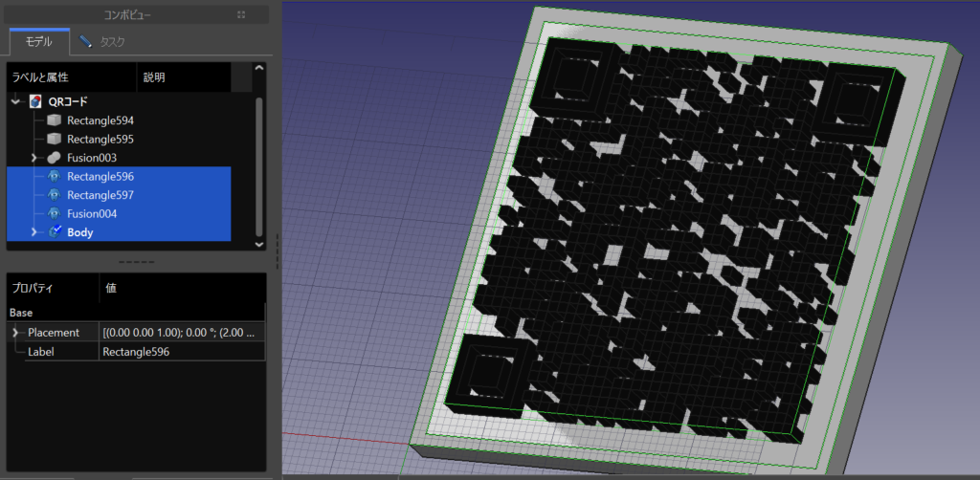Viewport: 980px width, 480px height.
Task: Click the Rectangle595 cube icon
Action: [x=55, y=139]
